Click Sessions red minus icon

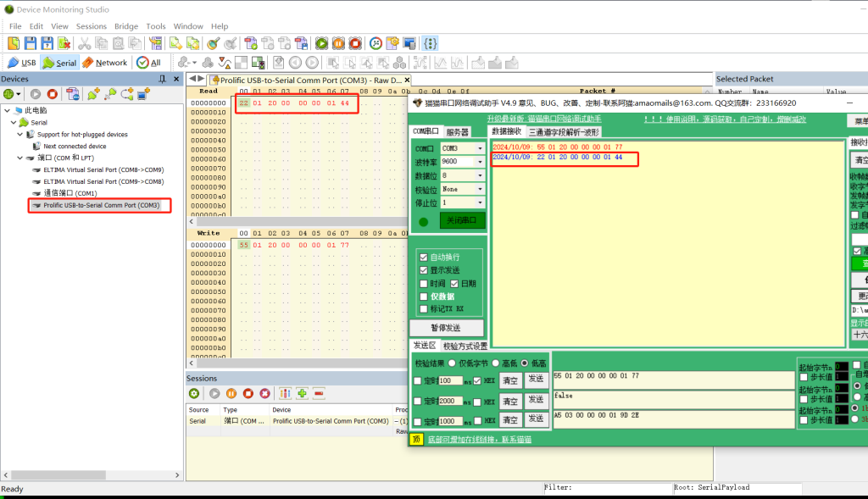(x=319, y=393)
